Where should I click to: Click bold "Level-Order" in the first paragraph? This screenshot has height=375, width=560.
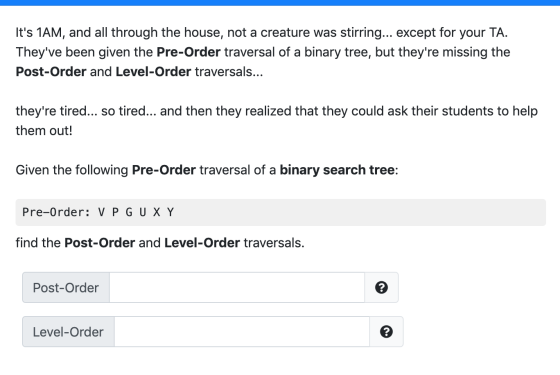[x=153, y=72]
